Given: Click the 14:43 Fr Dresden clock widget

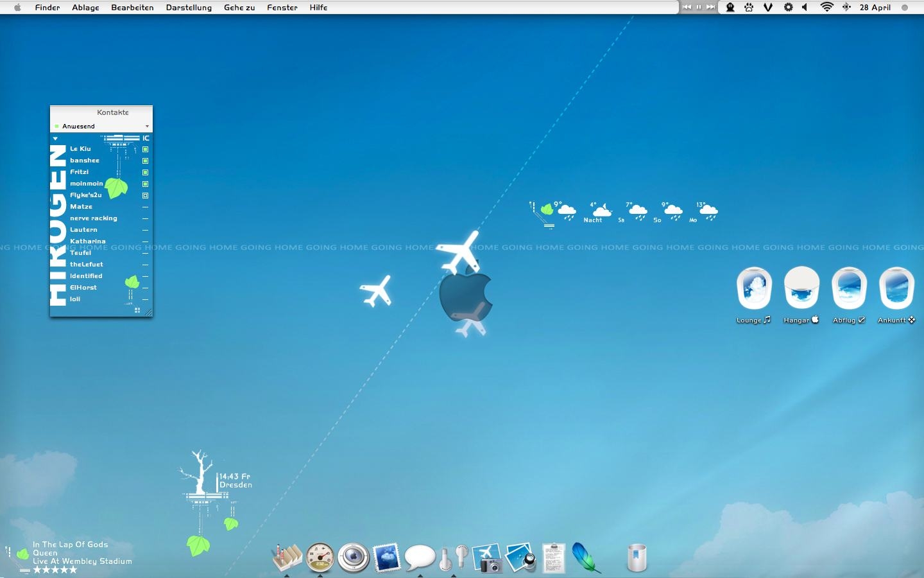Looking at the screenshot, I should coord(235,480).
